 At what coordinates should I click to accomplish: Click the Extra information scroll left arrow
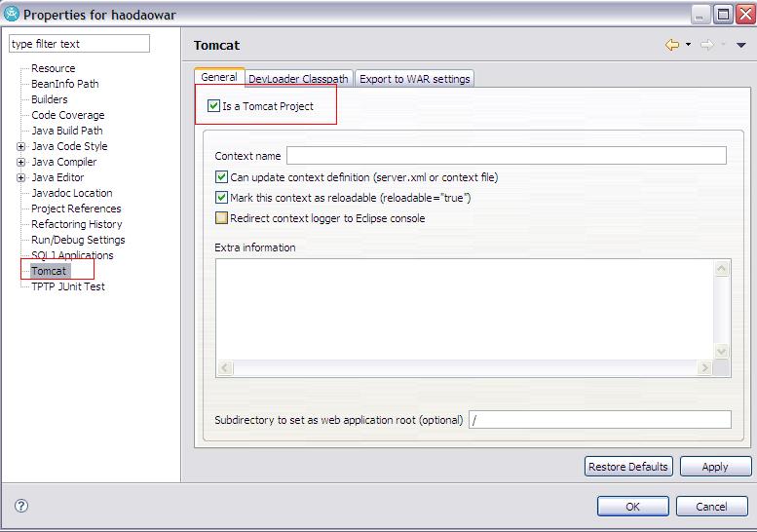225,368
